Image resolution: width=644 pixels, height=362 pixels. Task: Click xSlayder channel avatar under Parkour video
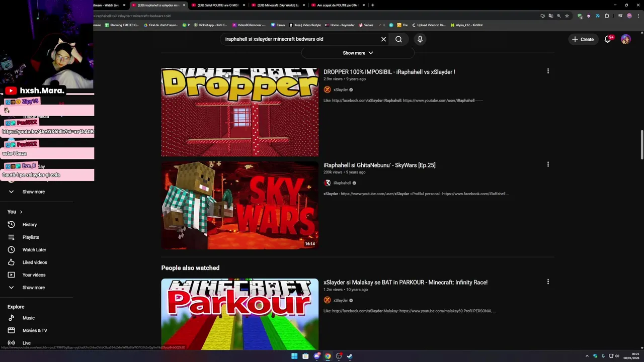tap(327, 300)
